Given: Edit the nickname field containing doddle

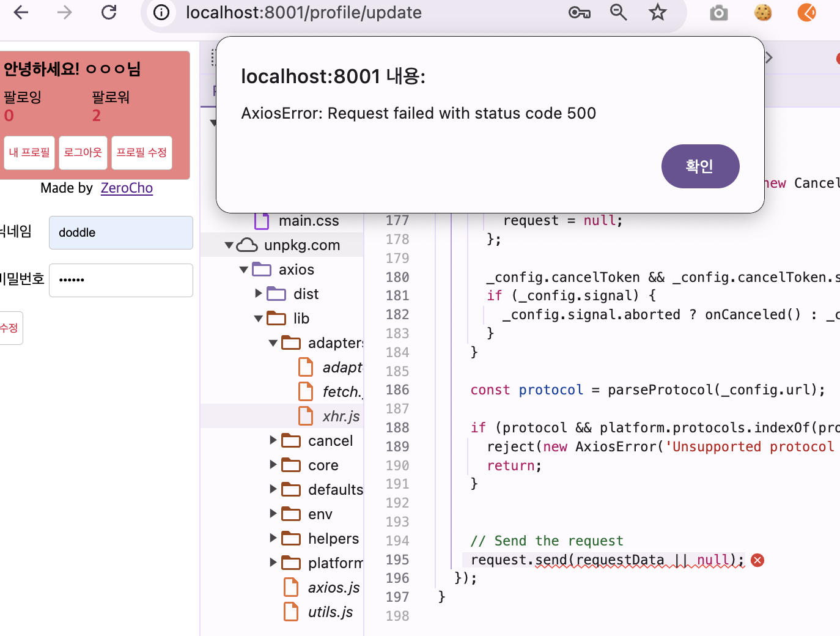Looking at the screenshot, I should click(x=121, y=232).
